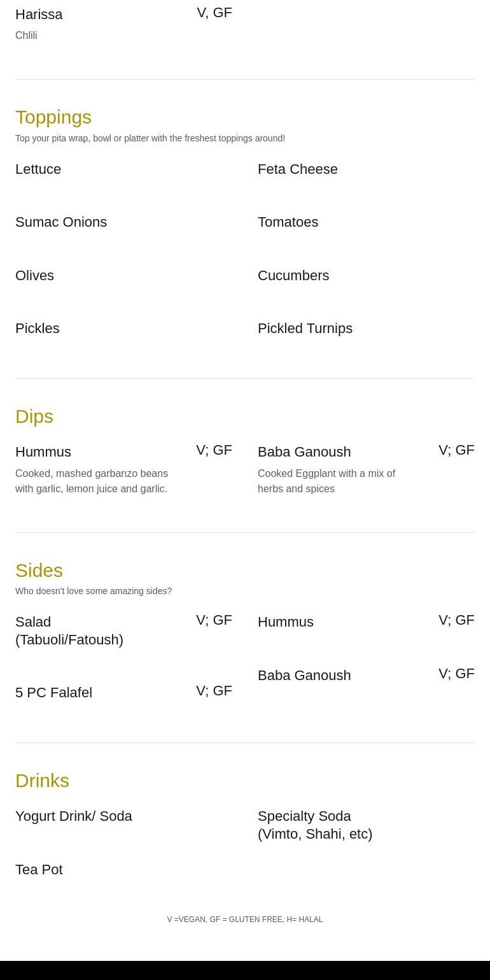490x980 pixels.
Task: Pick Specialty Soda (Vimto, Shahi, etc)
Action: [314, 825]
